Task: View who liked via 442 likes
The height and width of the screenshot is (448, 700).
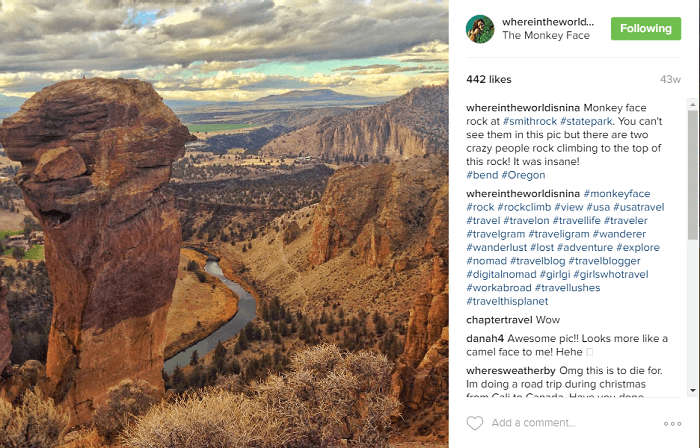Action: click(489, 79)
